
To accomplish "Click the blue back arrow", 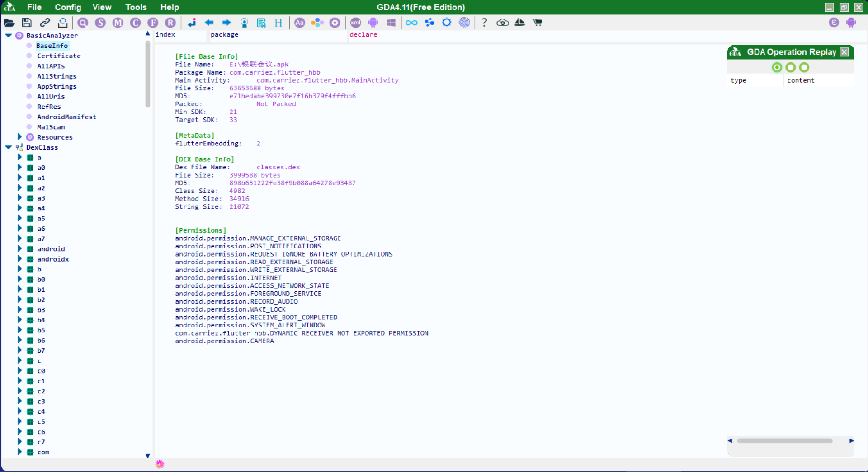I will coord(209,23).
